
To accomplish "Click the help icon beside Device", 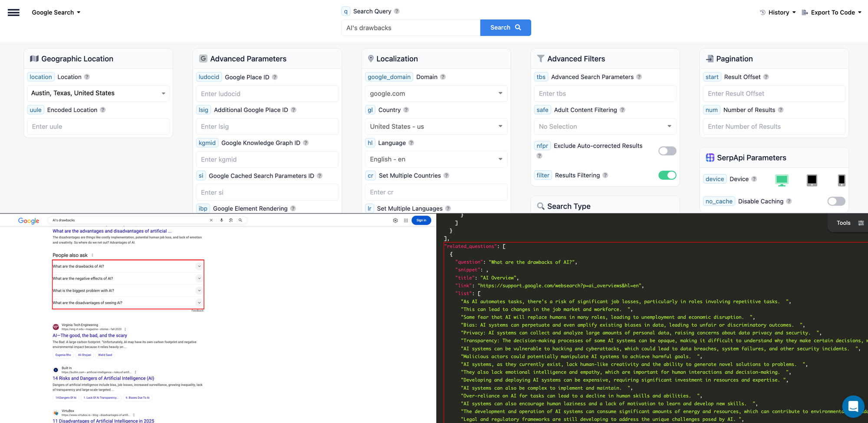I will (x=754, y=179).
